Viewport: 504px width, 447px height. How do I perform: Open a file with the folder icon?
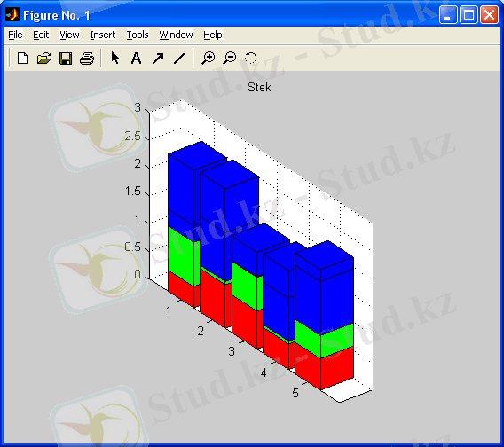[x=44, y=59]
